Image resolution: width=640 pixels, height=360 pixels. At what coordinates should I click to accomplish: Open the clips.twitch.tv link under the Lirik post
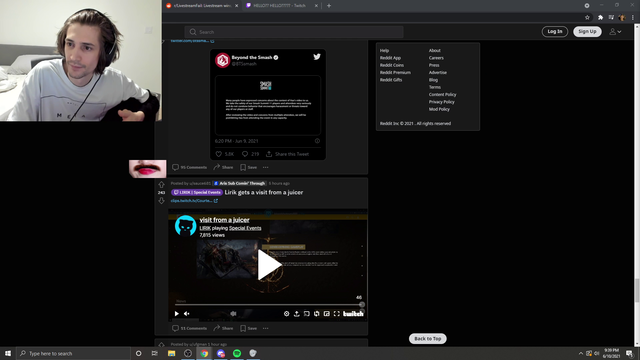pyautogui.click(x=194, y=201)
